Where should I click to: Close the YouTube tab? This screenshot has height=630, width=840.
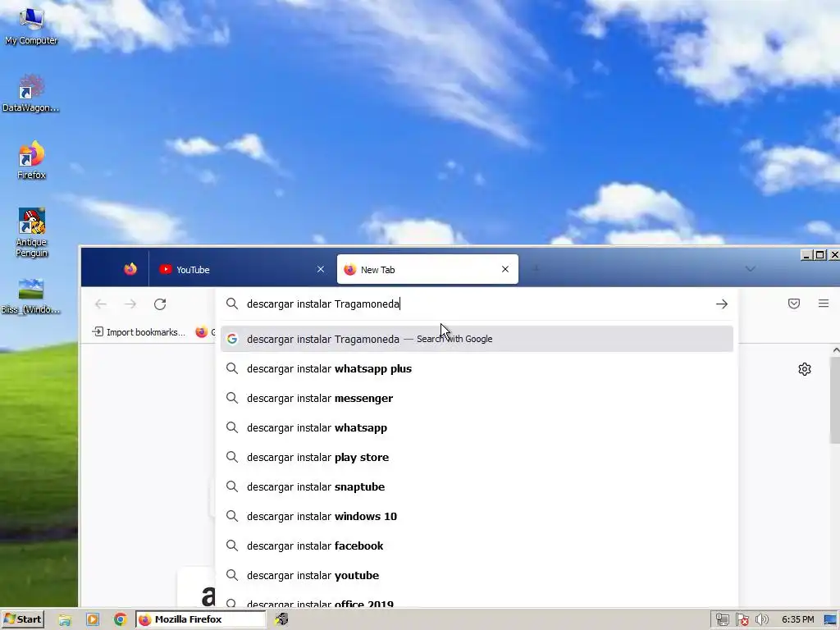click(x=321, y=269)
